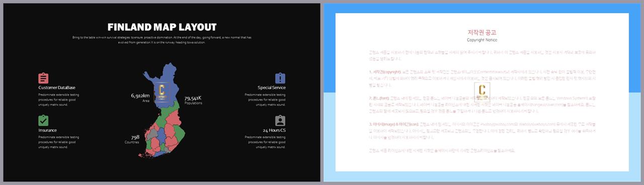Click the gray 24 Hours CS badge icon

(280, 120)
